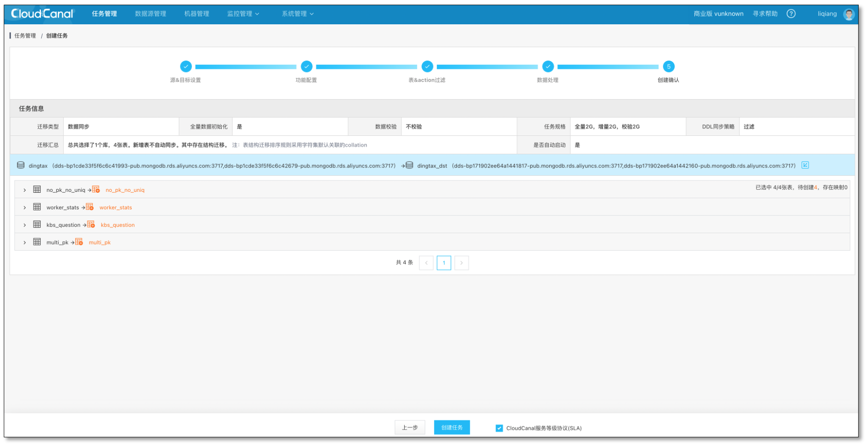Click the table icon beside no_pk_no_uniq
The height and width of the screenshot is (448, 868).
[37, 189]
